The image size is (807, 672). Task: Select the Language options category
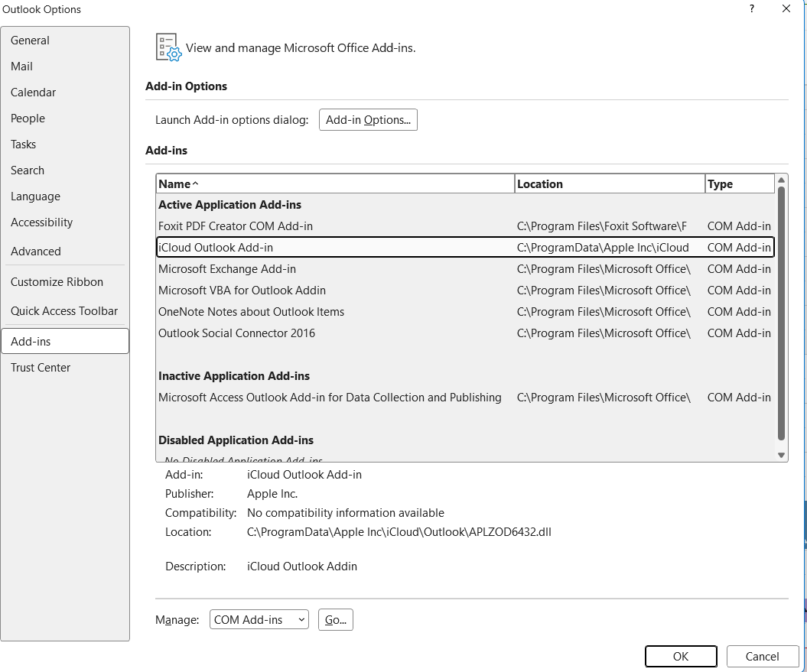65,196
